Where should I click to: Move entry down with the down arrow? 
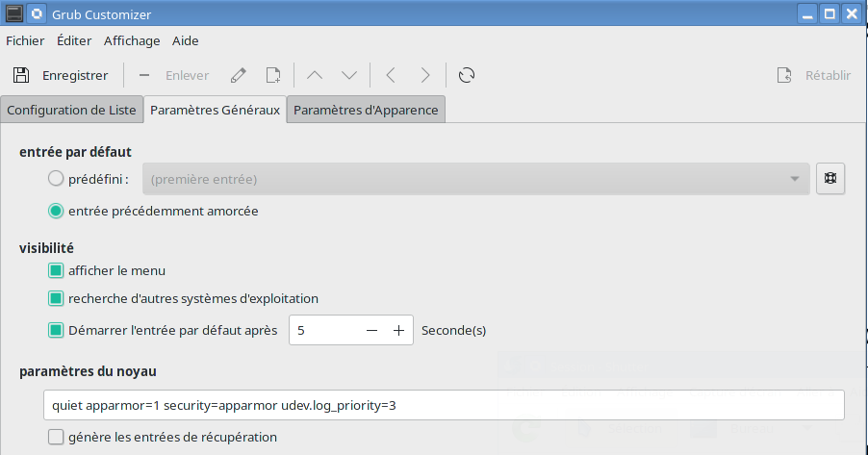pos(349,75)
